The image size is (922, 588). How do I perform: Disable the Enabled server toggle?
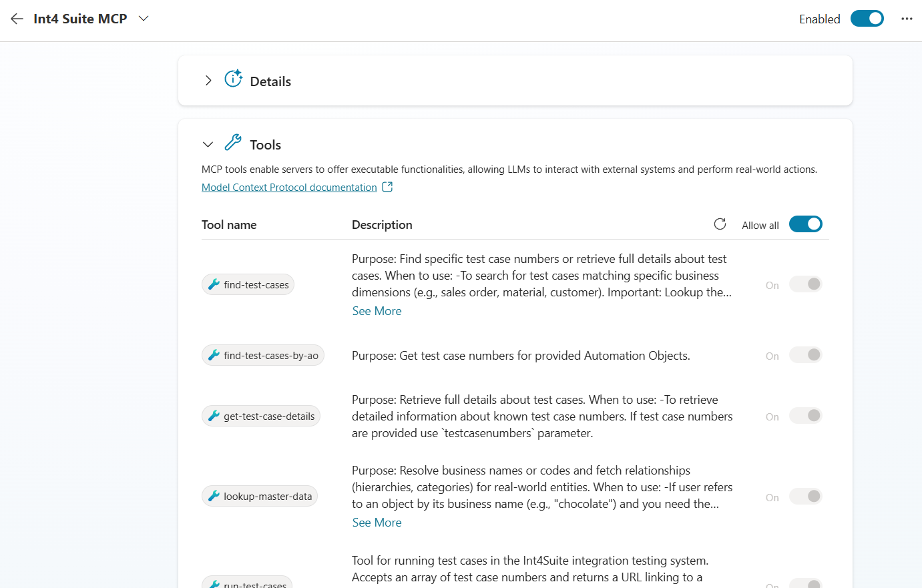point(867,19)
